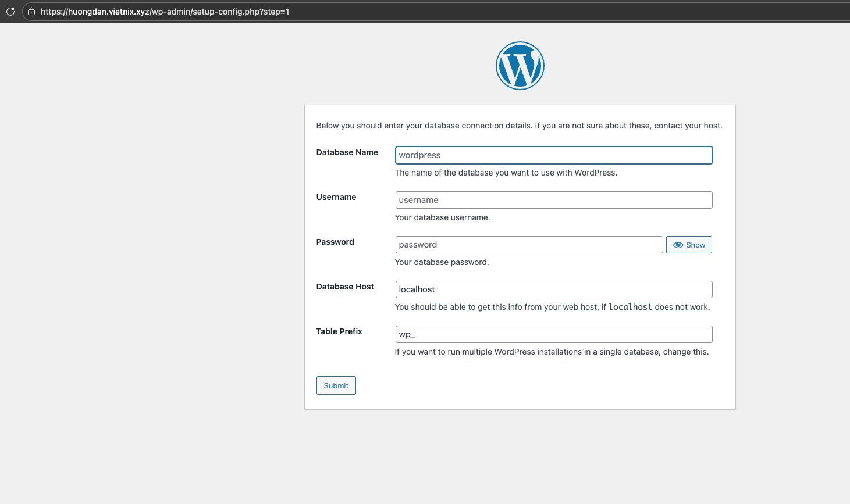Select the Table Prefix field with wp_
Image resolution: width=850 pixels, height=504 pixels.
point(553,334)
